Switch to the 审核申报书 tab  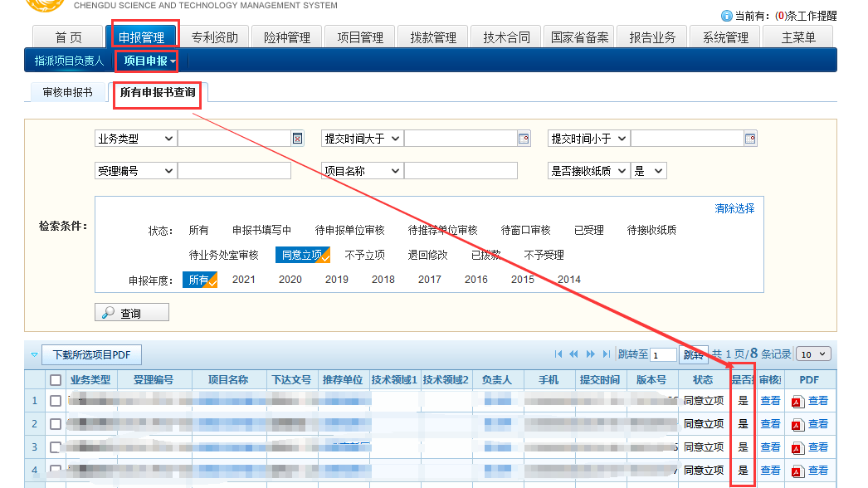tap(67, 93)
